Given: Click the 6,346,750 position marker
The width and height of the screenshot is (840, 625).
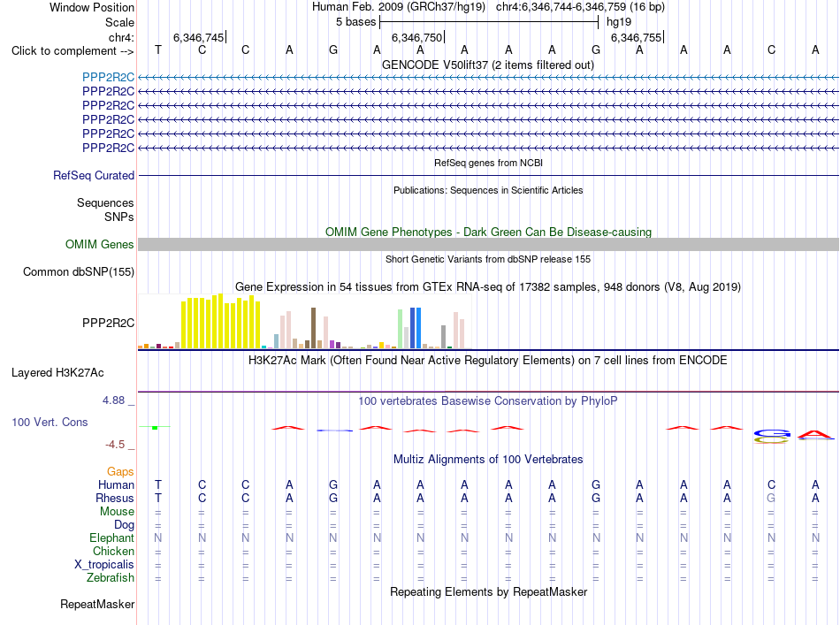Looking at the screenshot, I should [x=416, y=37].
